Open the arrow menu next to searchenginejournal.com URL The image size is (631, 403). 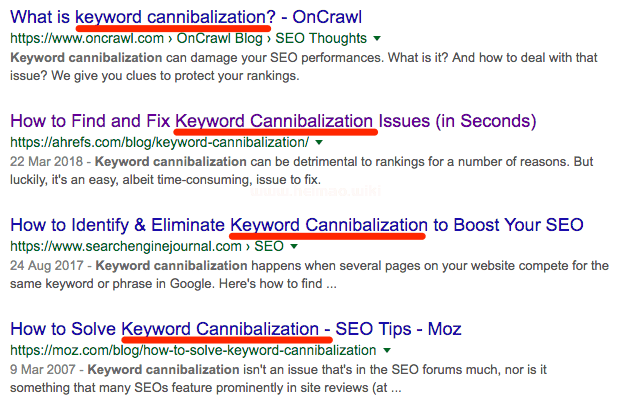(x=293, y=246)
